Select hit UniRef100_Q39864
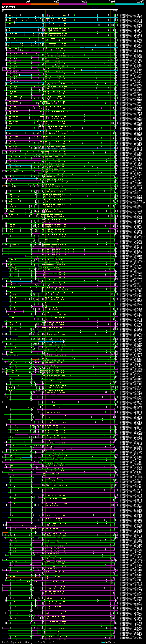The height and width of the screenshot is (644, 146). tap(131, 22)
